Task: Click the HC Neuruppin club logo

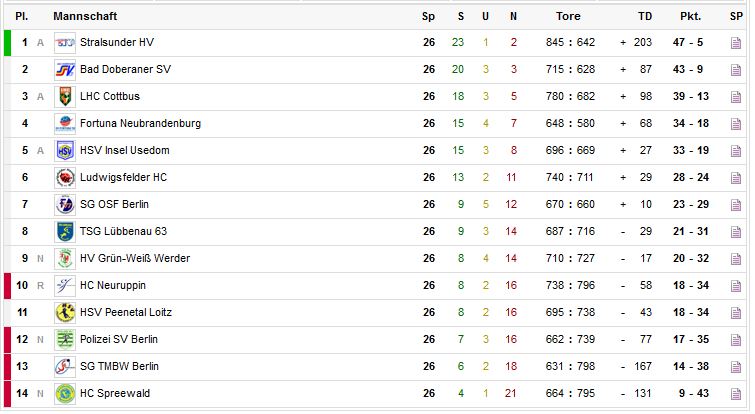Action: (65, 286)
